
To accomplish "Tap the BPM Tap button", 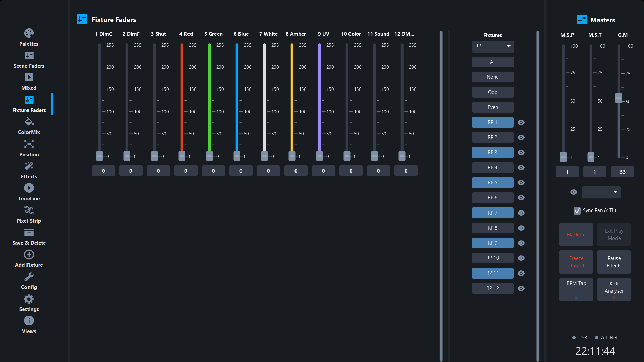I will point(576,290).
